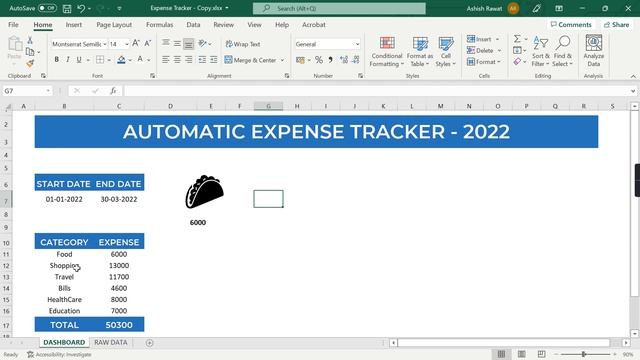Click Comma Style icon
640x360 pixels.
(330, 60)
